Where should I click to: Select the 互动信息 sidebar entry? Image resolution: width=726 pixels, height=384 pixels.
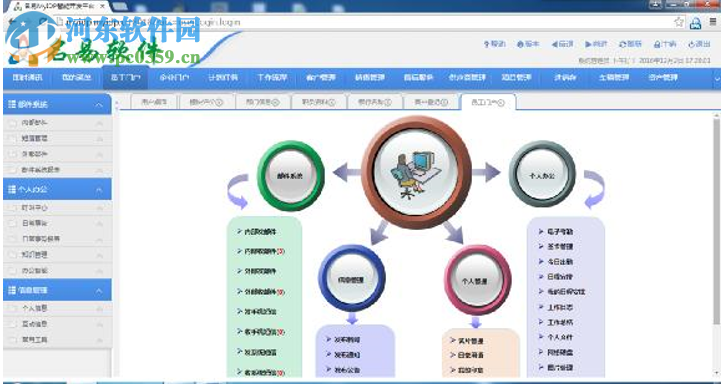57,324
